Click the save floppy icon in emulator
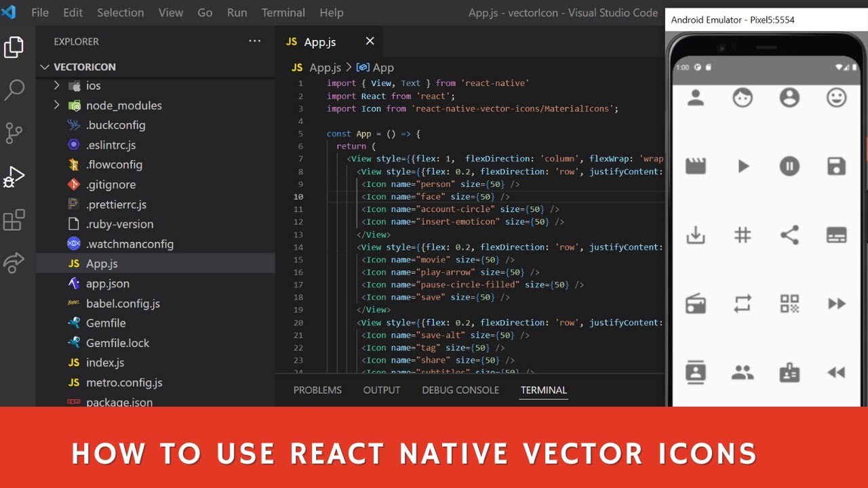This screenshot has height=488, width=868. tap(837, 166)
